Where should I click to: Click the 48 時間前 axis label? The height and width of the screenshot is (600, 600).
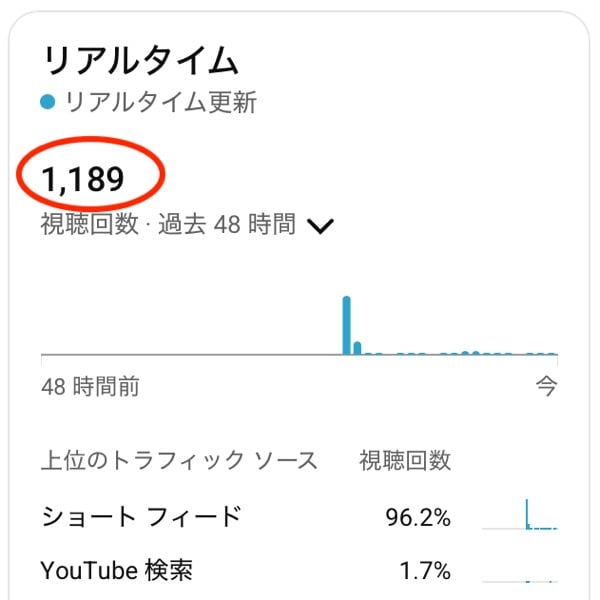90,387
